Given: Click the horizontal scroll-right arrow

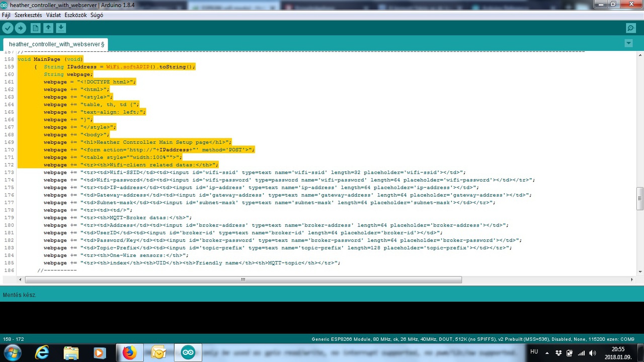Looking at the screenshot, I should [632, 279].
